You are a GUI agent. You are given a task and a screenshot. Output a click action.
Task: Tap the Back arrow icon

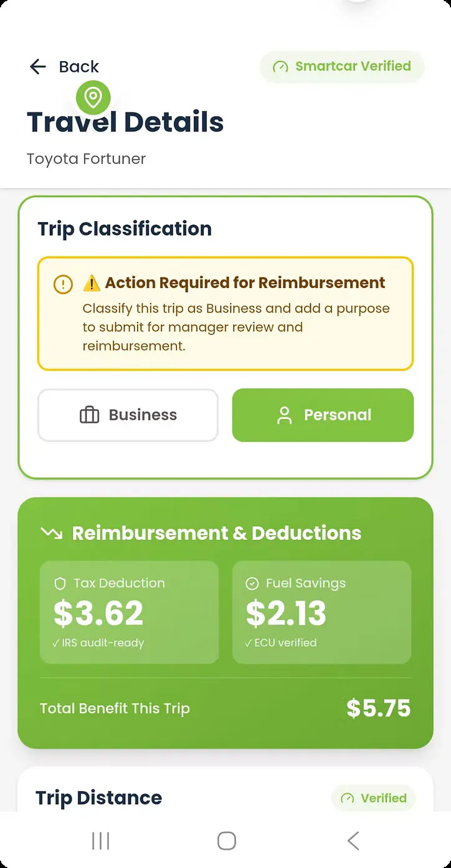pyautogui.click(x=38, y=67)
